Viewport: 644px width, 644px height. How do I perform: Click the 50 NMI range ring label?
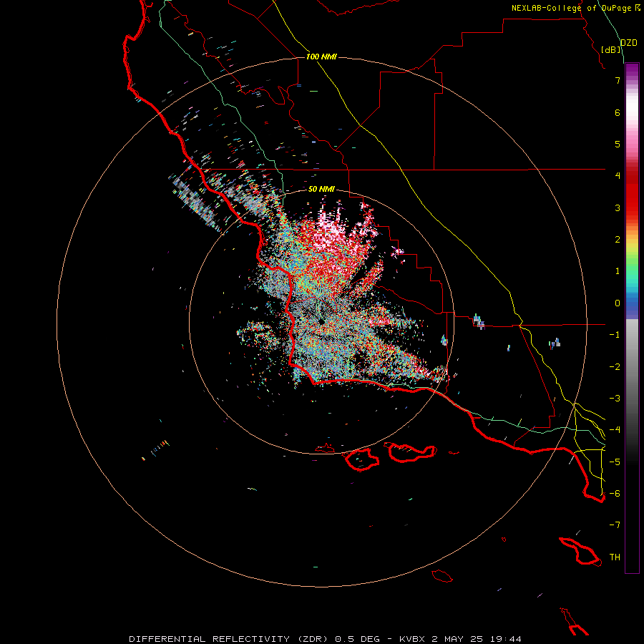tap(321, 189)
